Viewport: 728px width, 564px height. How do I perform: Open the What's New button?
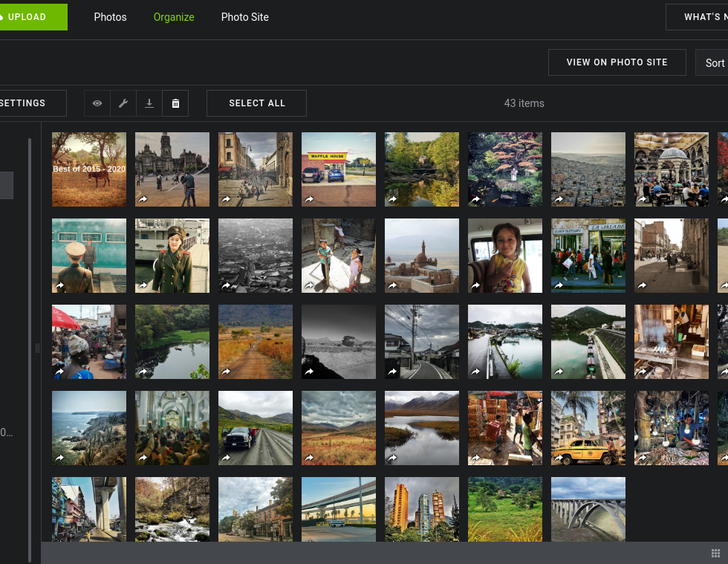pyautogui.click(x=700, y=17)
